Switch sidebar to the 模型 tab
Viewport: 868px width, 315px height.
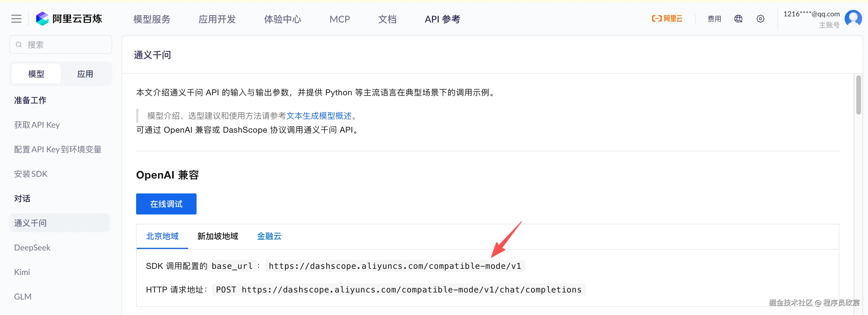36,74
